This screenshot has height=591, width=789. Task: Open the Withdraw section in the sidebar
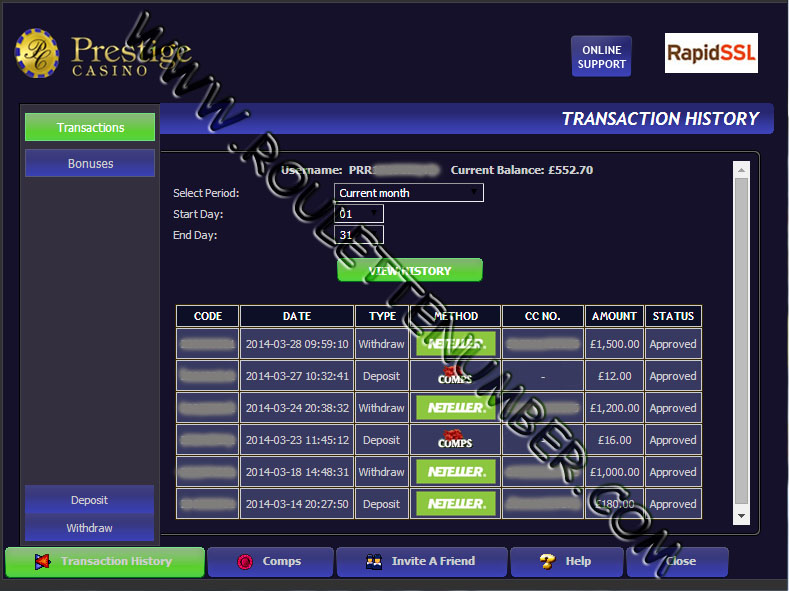coord(90,528)
